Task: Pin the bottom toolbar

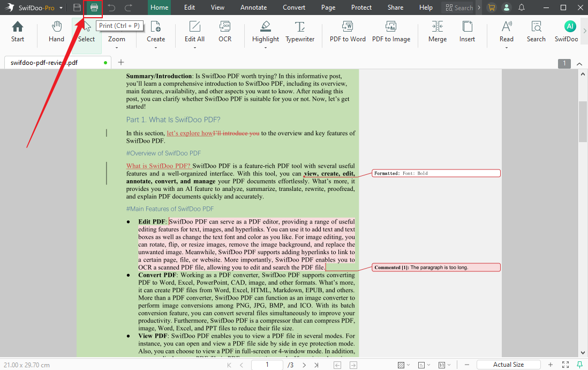Action: point(581,364)
